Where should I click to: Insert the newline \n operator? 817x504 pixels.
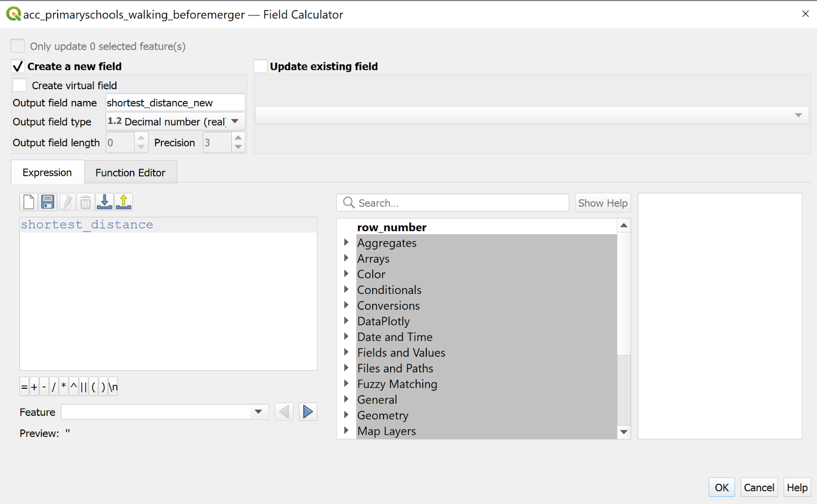click(x=113, y=387)
